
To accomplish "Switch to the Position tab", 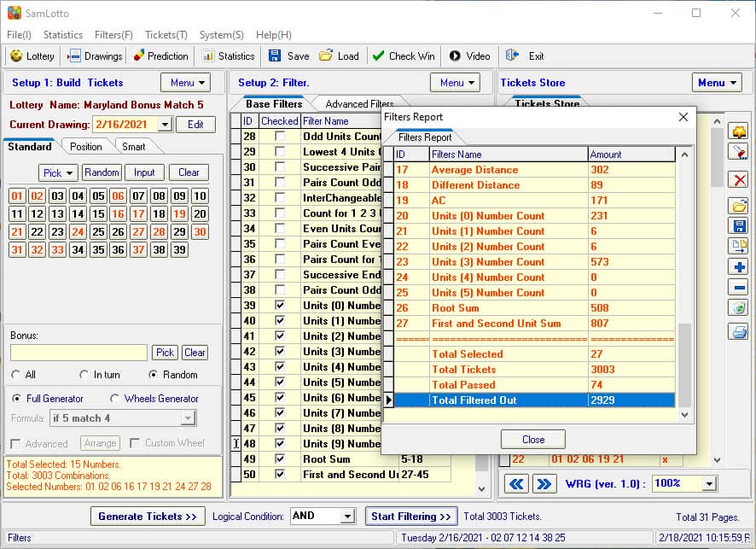I will pos(86,147).
